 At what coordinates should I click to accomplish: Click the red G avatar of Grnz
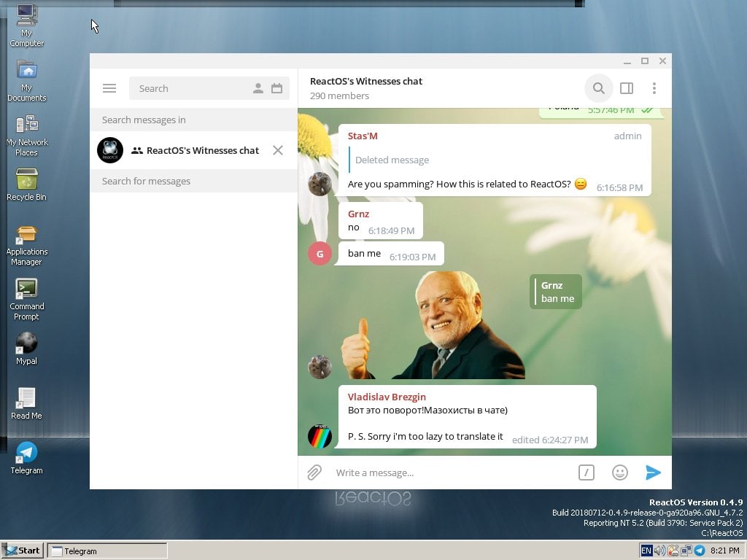click(320, 254)
